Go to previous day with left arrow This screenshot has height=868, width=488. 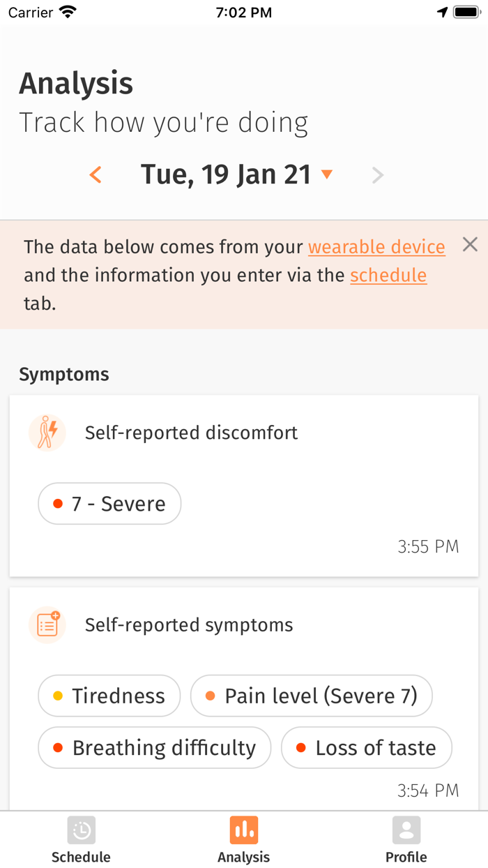tap(96, 174)
